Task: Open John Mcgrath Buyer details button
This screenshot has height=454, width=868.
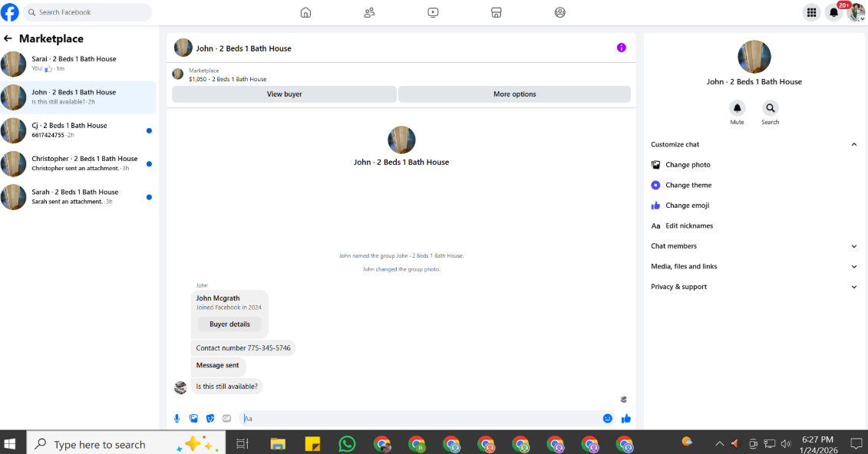Action: pos(229,324)
